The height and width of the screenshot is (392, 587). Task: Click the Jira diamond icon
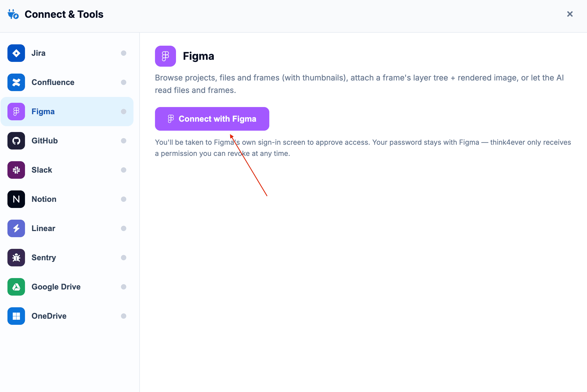pos(16,53)
